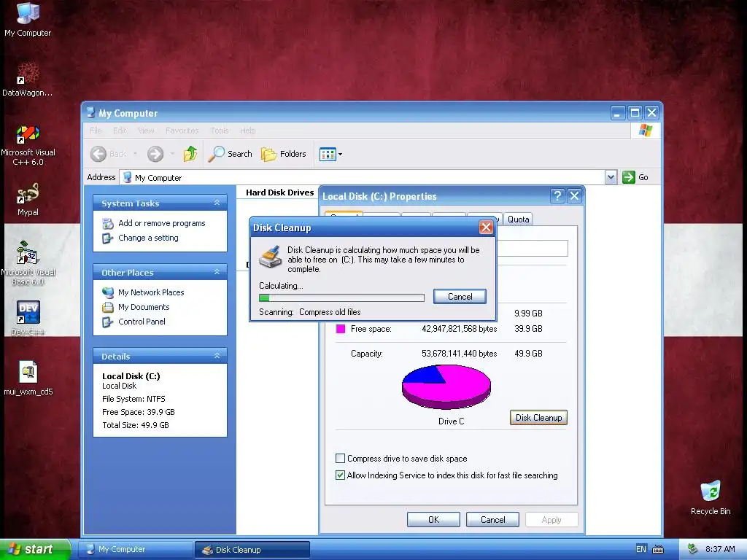
Task: Open the Help menu
Action: click(x=248, y=131)
